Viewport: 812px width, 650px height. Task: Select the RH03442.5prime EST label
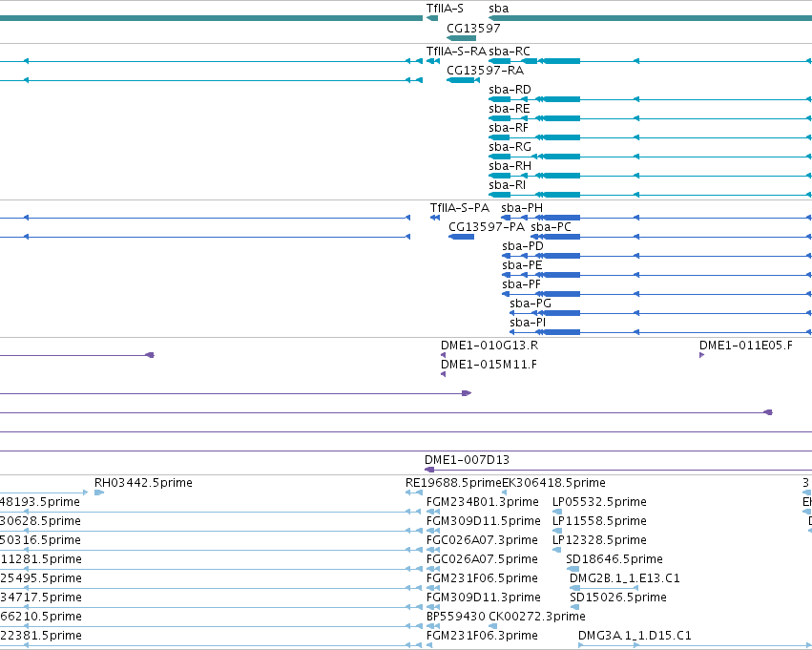143,483
